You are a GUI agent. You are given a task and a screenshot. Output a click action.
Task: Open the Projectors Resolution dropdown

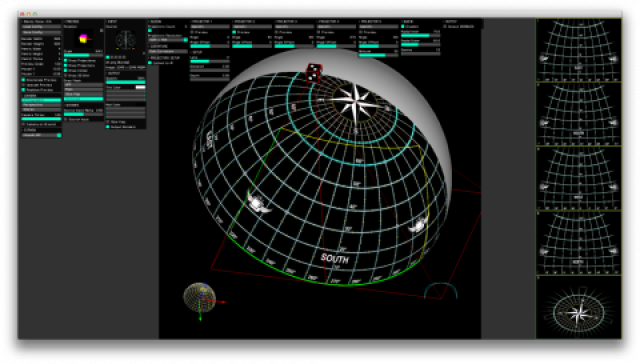coord(167,40)
